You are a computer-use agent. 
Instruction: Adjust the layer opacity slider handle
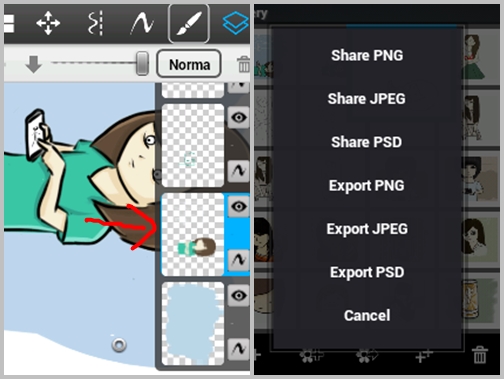(x=142, y=63)
